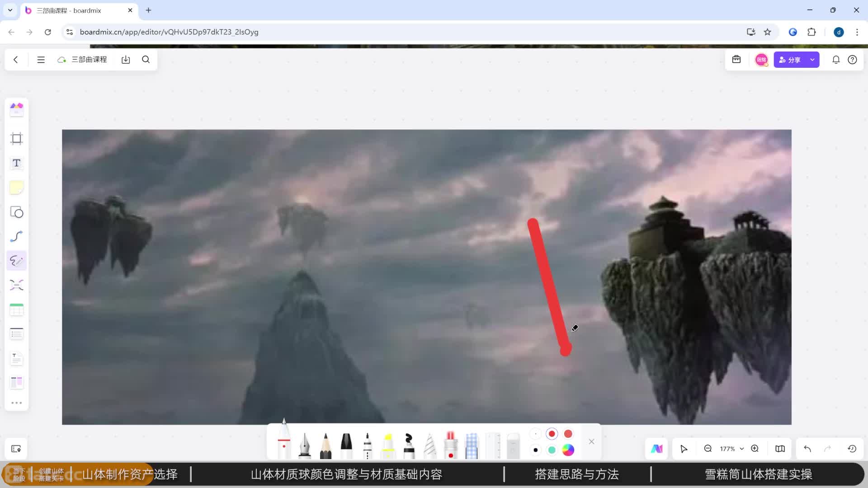Pick the selected red color swatch

coord(552,434)
